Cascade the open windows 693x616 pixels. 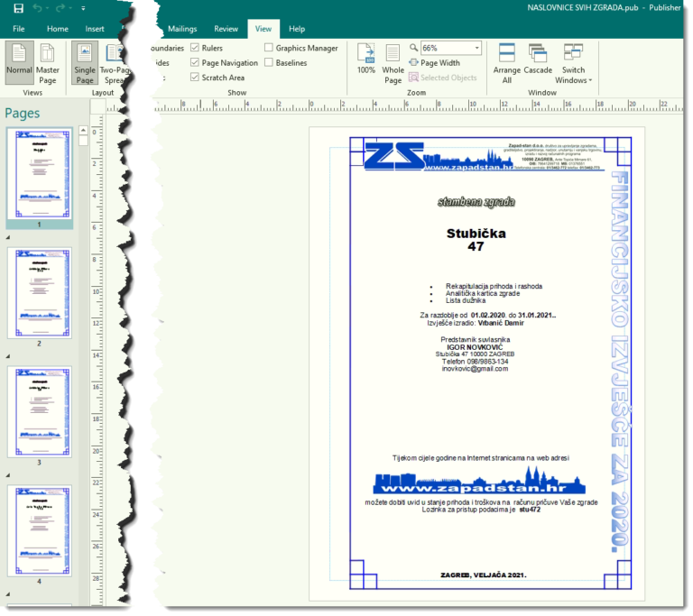[538, 62]
